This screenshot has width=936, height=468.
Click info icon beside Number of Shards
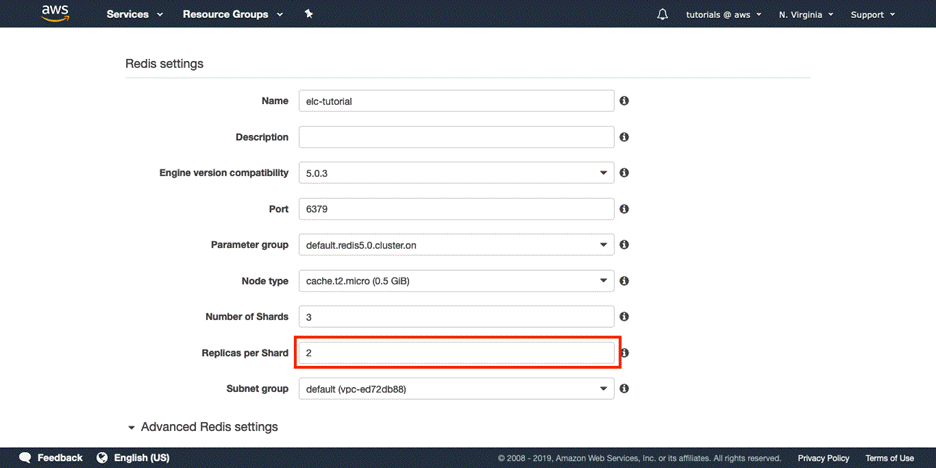(x=624, y=317)
